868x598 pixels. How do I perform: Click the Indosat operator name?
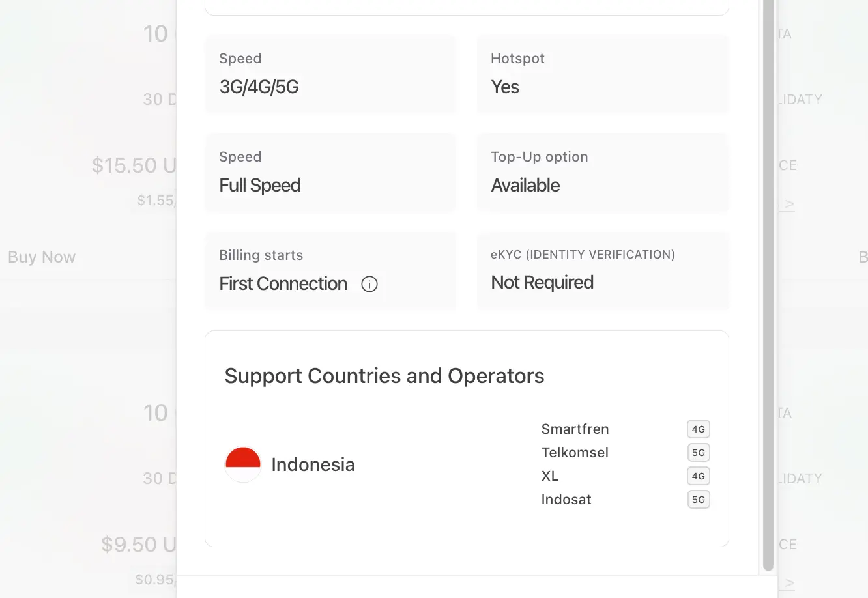566,500
